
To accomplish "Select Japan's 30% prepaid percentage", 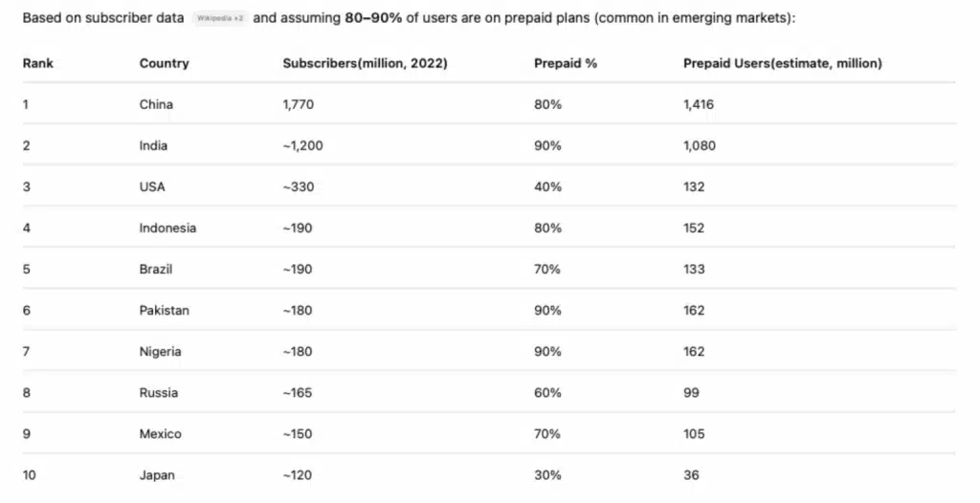I will [547, 475].
